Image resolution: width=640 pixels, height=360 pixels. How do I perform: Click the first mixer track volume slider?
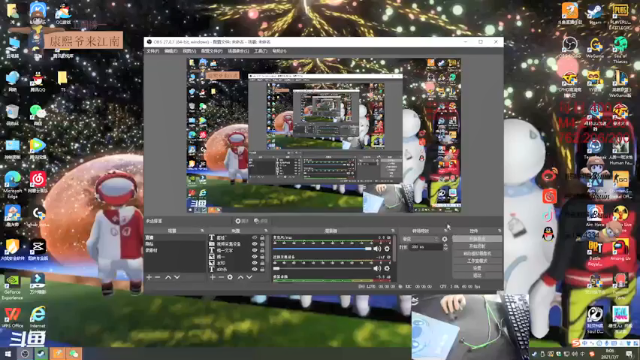coord(322,249)
